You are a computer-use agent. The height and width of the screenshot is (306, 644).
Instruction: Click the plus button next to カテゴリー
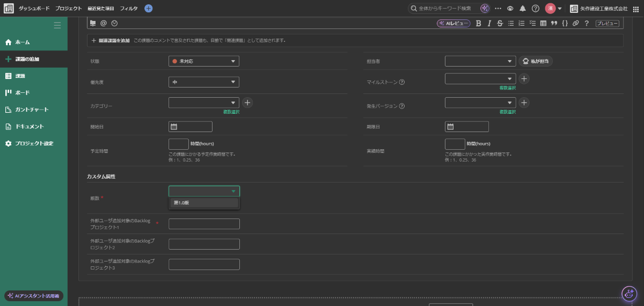coord(247,102)
